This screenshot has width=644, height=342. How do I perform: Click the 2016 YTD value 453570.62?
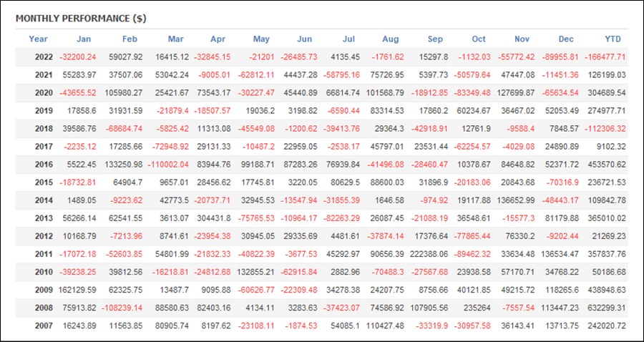607,165
